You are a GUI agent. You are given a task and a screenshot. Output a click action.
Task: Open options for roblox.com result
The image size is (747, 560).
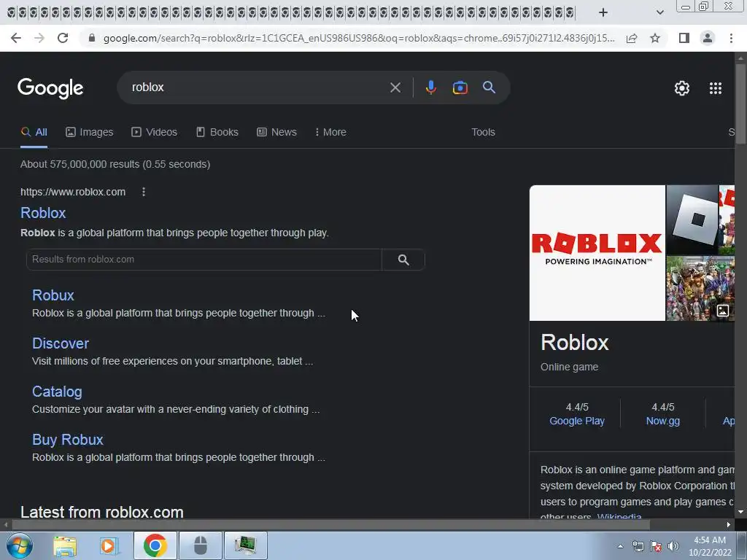(144, 192)
